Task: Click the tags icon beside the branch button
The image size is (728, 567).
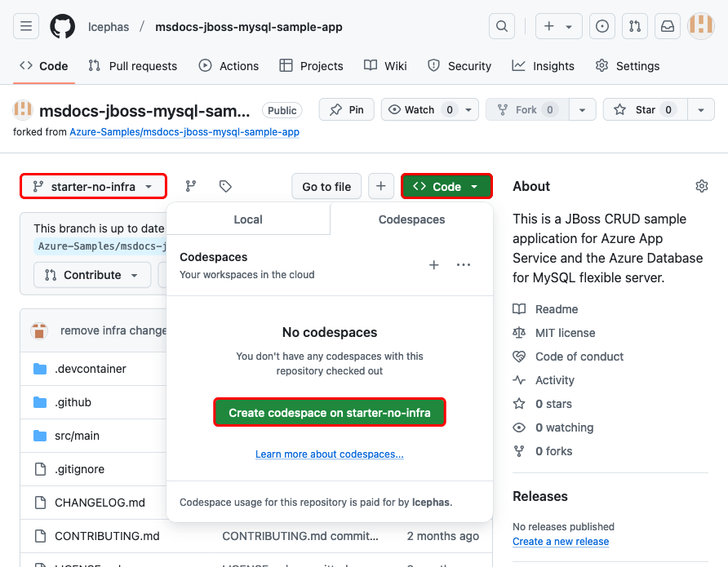Action: click(225, 186)
